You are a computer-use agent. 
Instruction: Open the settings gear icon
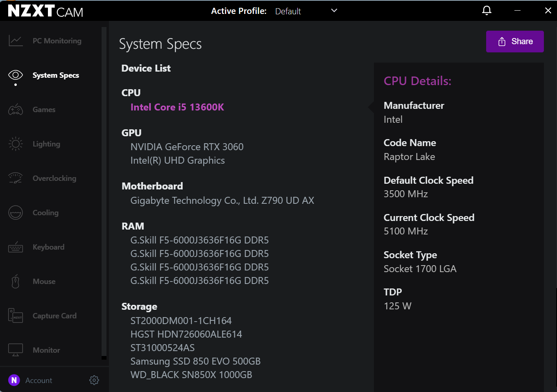click(x=94, y=380)
